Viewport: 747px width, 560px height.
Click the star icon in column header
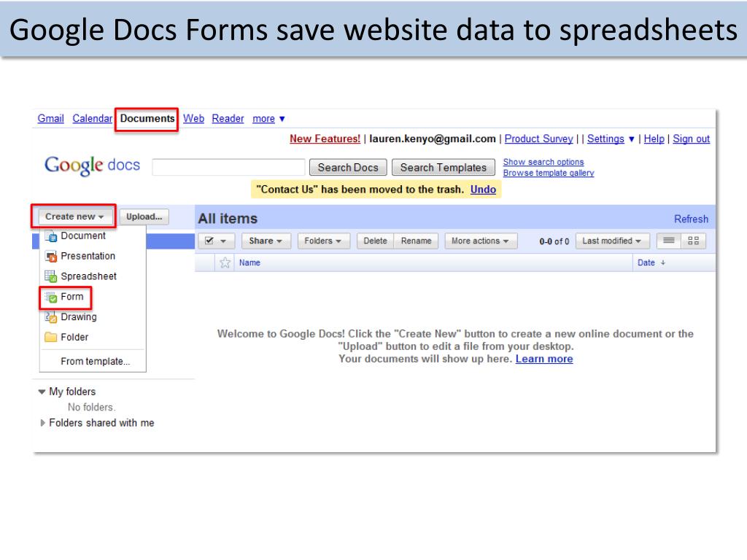(225, 262)
